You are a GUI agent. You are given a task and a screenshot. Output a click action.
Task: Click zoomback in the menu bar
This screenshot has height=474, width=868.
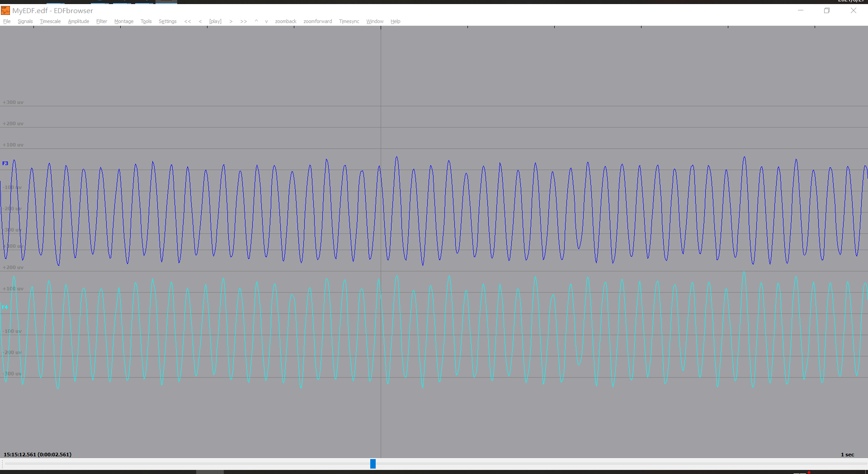[x=286, y=21]
